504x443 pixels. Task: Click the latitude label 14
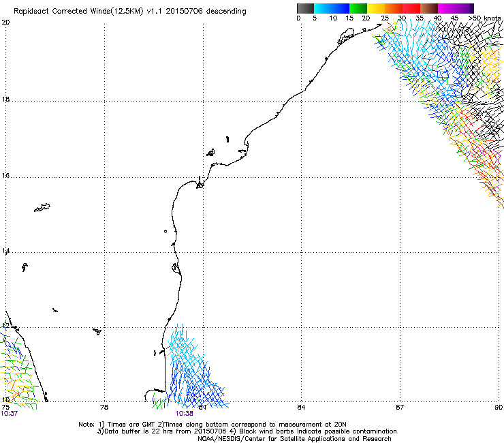[x=5, y=251]
